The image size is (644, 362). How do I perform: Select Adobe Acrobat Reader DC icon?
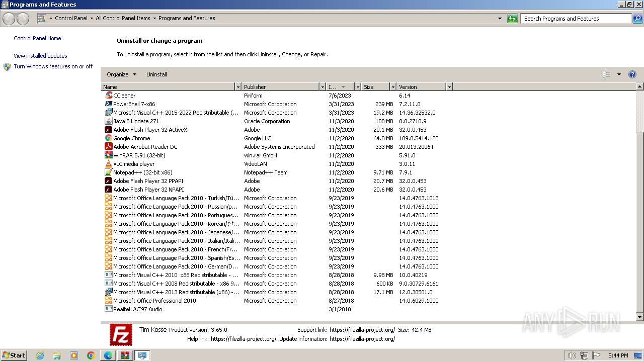pyautogui.click(x=109, y=147)
